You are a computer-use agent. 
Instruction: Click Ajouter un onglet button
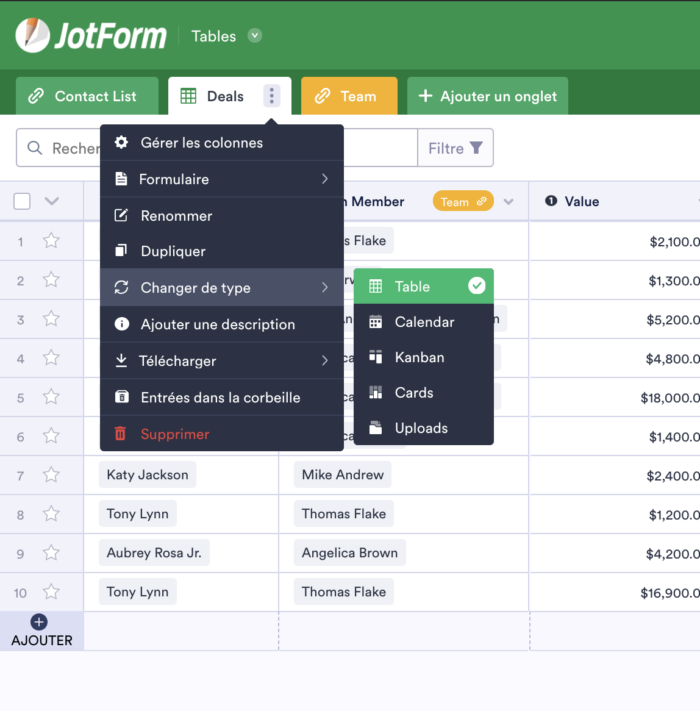coord(487,96)
